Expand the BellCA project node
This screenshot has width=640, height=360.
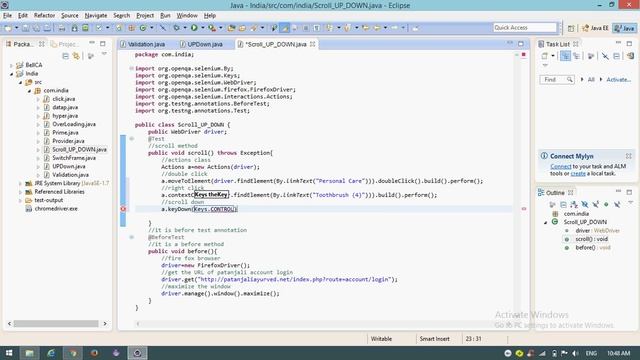pos(11,65)
